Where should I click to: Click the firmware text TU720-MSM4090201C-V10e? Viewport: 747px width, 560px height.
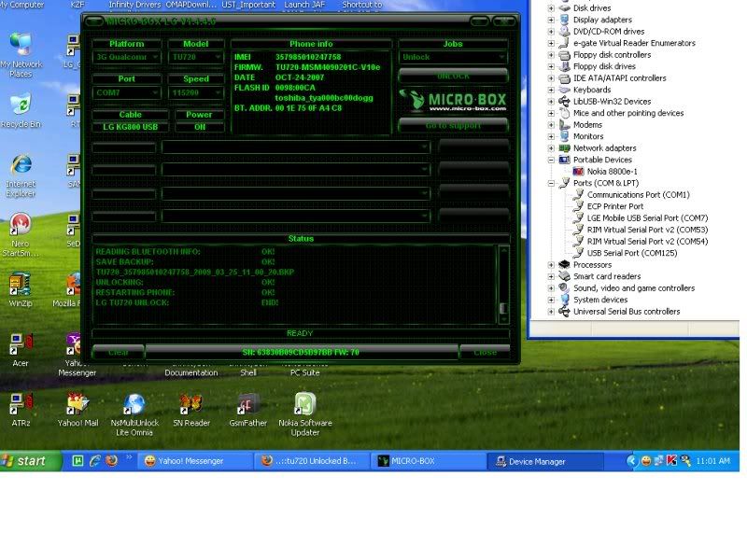click(328, 67)
